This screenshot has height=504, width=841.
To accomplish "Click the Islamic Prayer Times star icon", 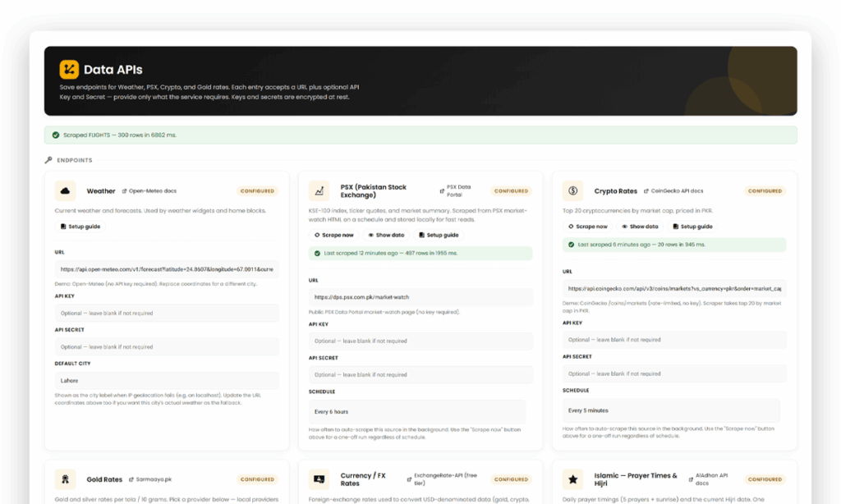I will (x=572, y=479).
